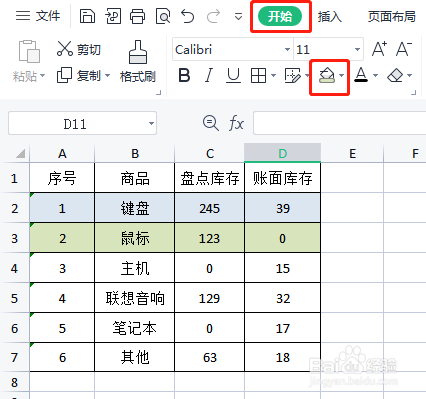
Task: Select the 格式刷 format painter
Action: [x=138, y=62]
